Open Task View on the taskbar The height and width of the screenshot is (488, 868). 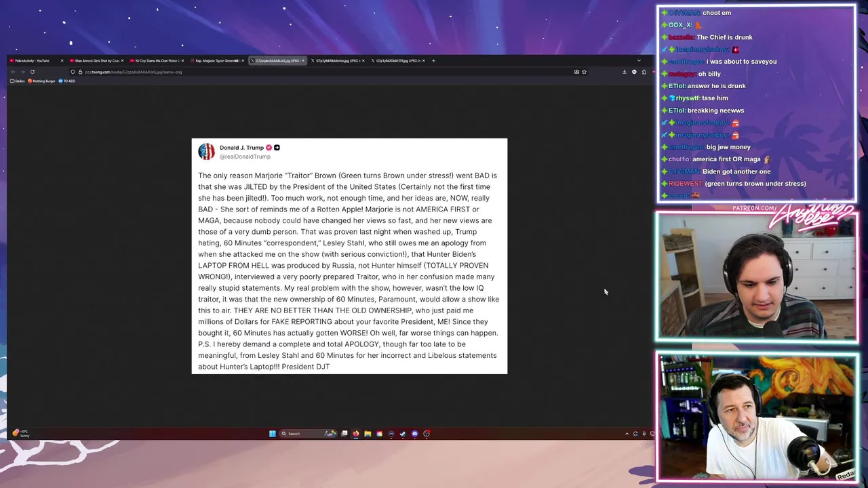[x=344, y=434]
